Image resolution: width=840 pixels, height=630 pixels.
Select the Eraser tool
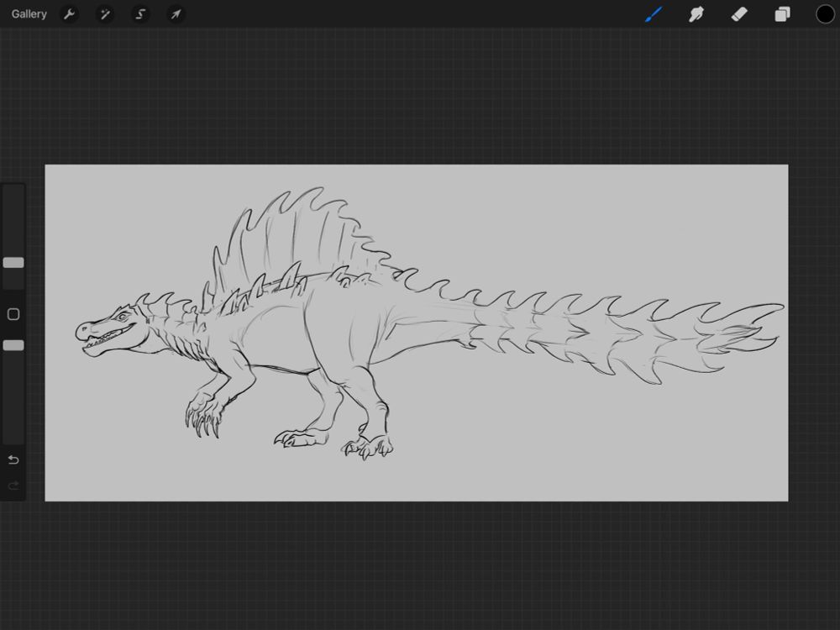click(739, 14)
